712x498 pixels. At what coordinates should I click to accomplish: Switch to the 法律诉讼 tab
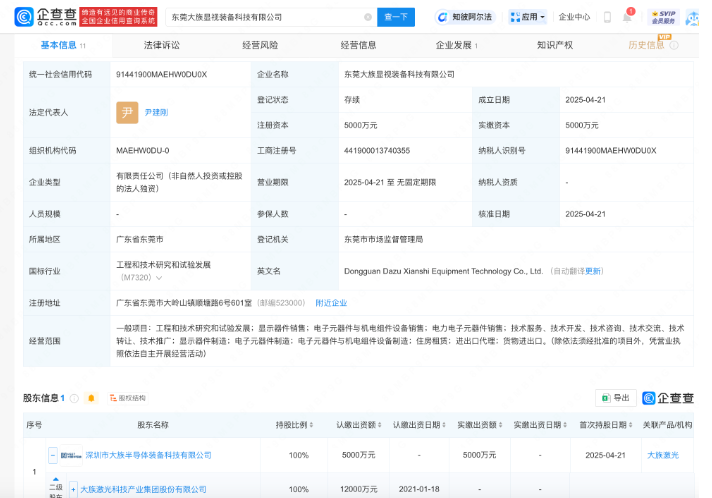click(162, 45)
